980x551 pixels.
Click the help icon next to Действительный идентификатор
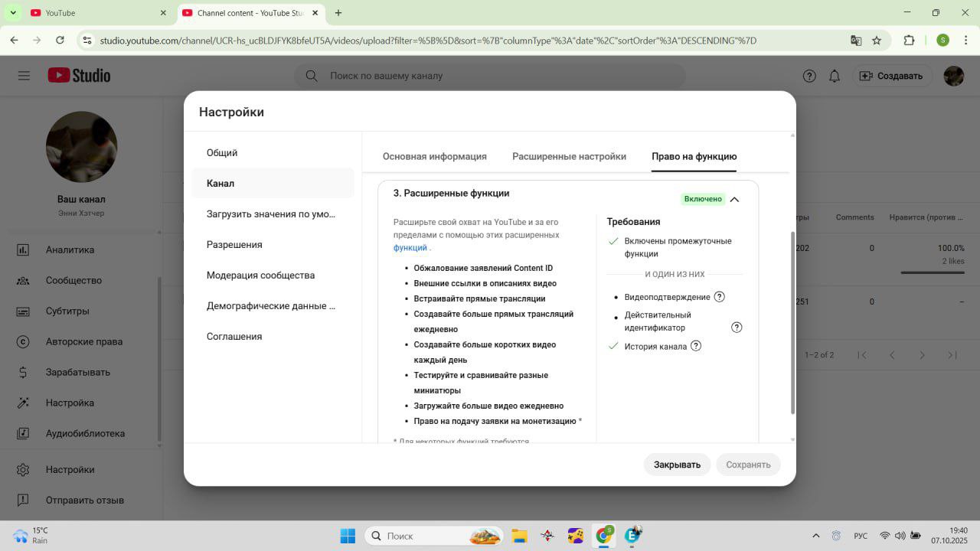point(737,327)
